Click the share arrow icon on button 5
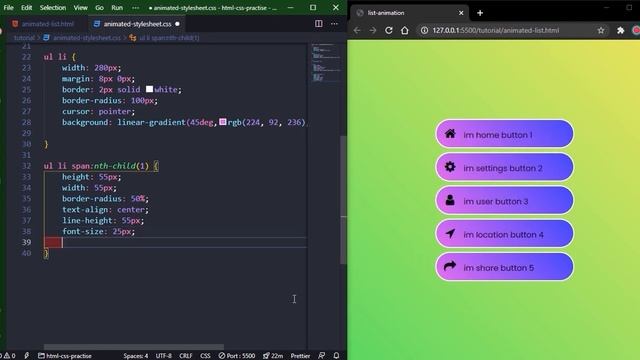 pos(450,266)
